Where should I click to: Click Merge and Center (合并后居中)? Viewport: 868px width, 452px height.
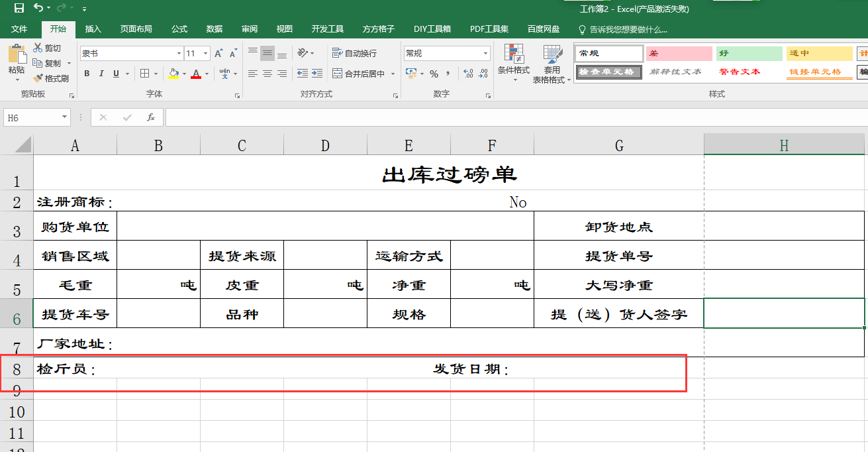coord(358,74)
